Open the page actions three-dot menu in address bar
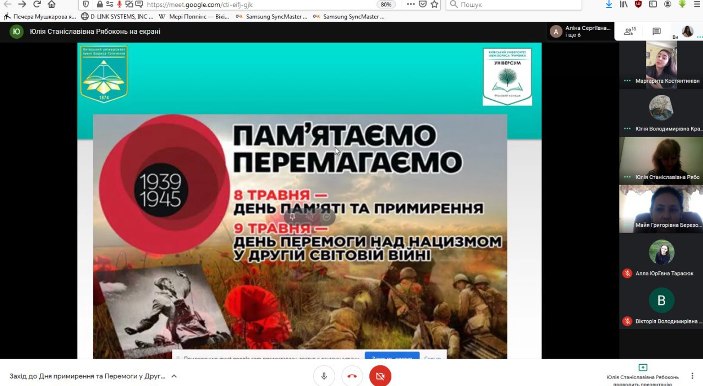 [411, 4]
